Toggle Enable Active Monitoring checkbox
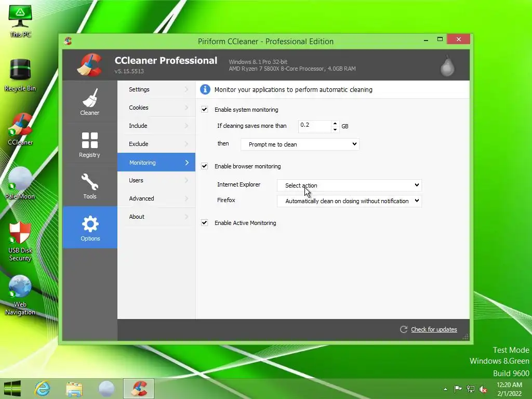 pos(205,222)
